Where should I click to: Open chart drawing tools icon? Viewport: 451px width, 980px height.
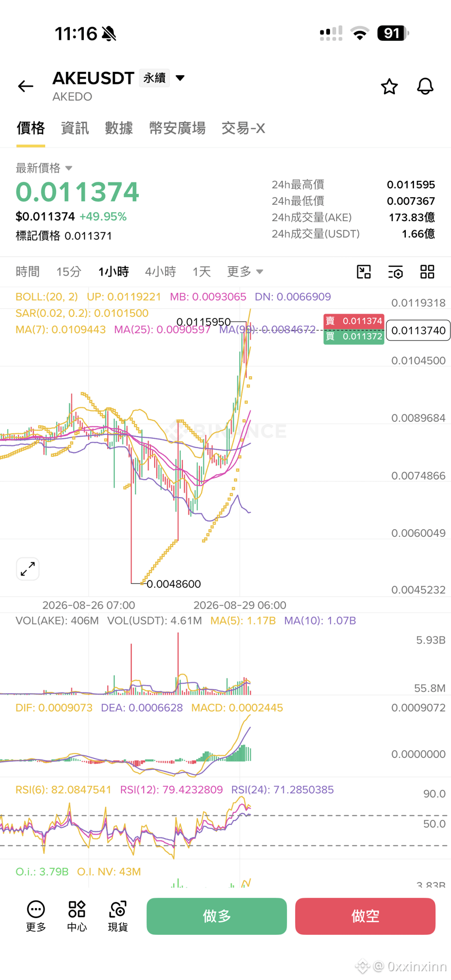point(364,272)
